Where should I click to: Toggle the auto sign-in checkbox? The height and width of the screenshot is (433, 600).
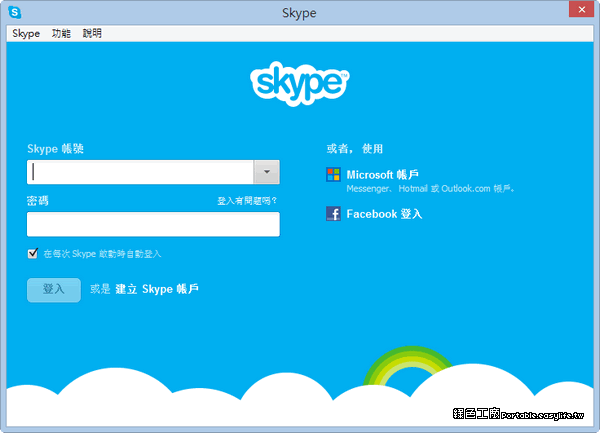33,253
